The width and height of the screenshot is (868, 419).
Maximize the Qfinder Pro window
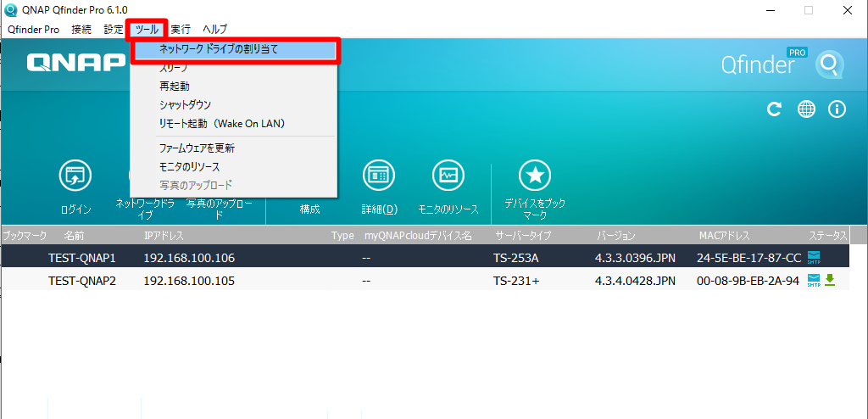click(809, 10)
